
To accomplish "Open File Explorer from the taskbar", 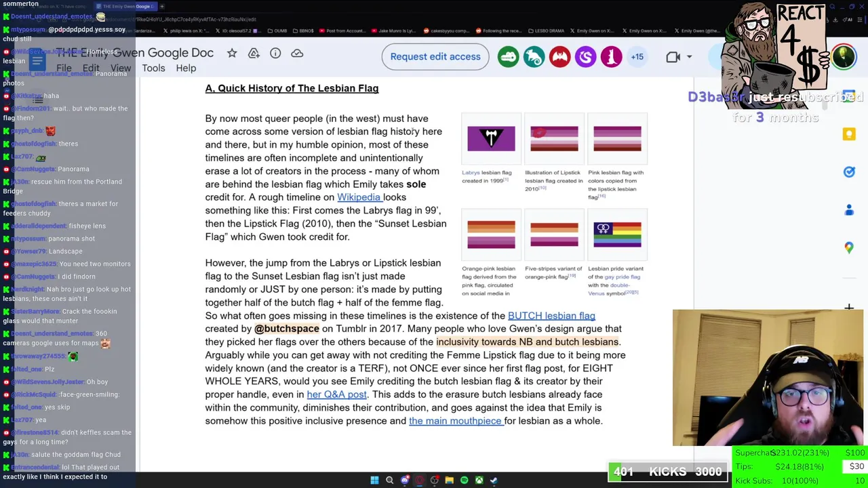I will (x=449, y=481).
